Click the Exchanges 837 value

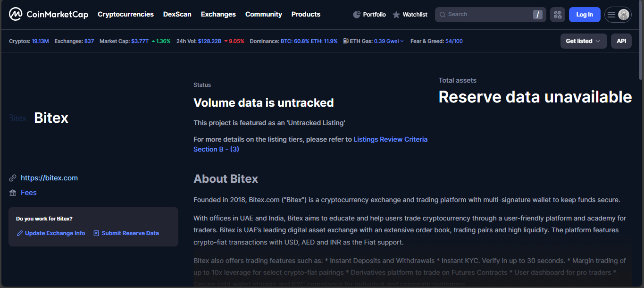click(x=89, y=41)
